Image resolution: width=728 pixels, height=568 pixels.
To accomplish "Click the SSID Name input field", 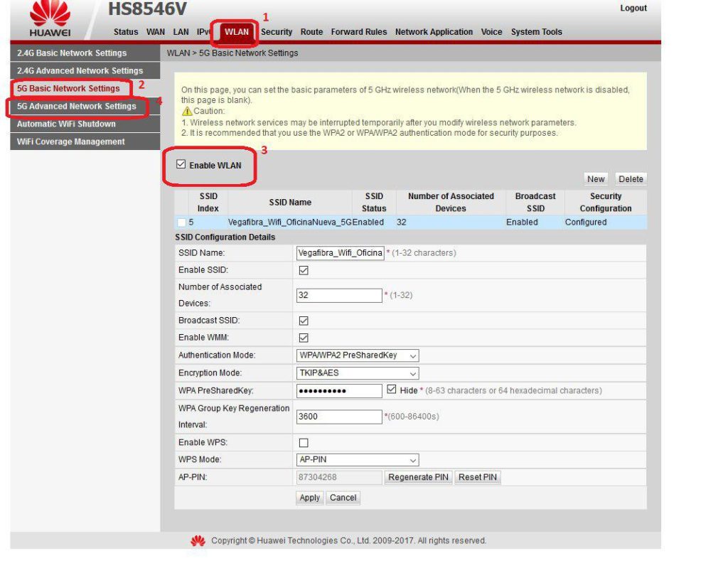I will (x=341, y=253).
